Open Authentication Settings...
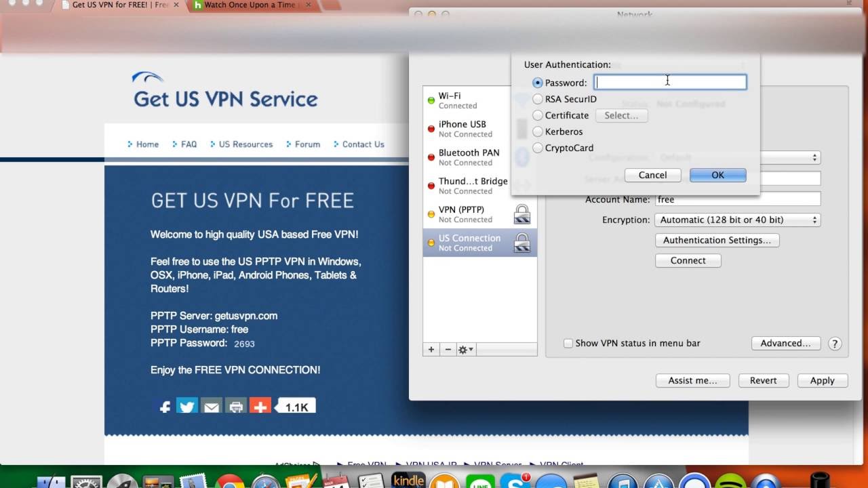This screenshot has height=488, width=868. pyautogui.click(x=717, y=240)
